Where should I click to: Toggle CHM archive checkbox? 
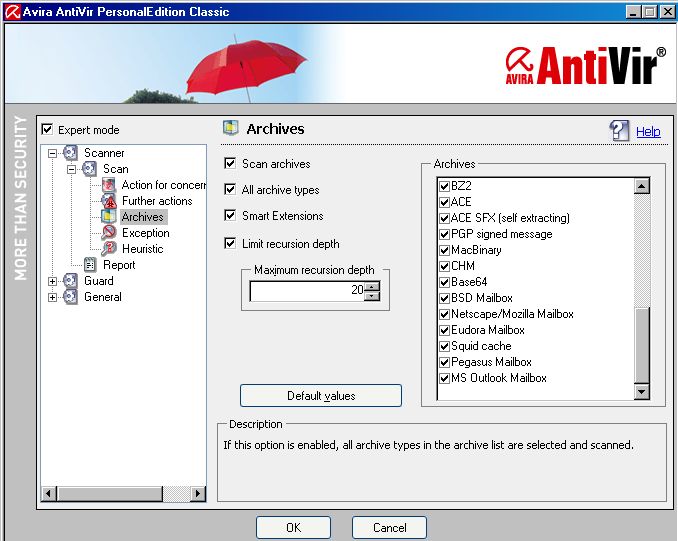pyautogui.click(x=444, y=266)
